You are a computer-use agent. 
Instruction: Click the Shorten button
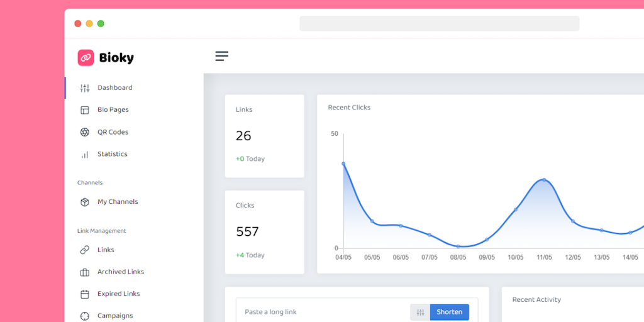pos(449,312)
